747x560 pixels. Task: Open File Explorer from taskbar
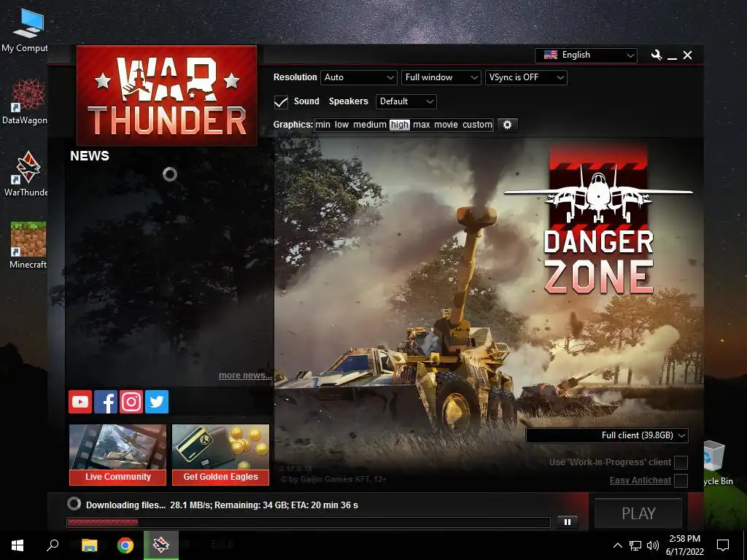tap(89, 545)
